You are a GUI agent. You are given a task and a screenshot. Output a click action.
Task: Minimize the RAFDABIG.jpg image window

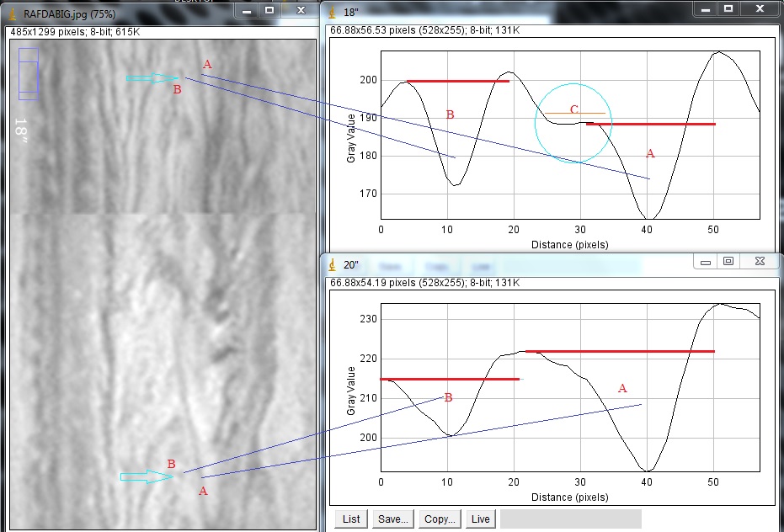[247, 10]
